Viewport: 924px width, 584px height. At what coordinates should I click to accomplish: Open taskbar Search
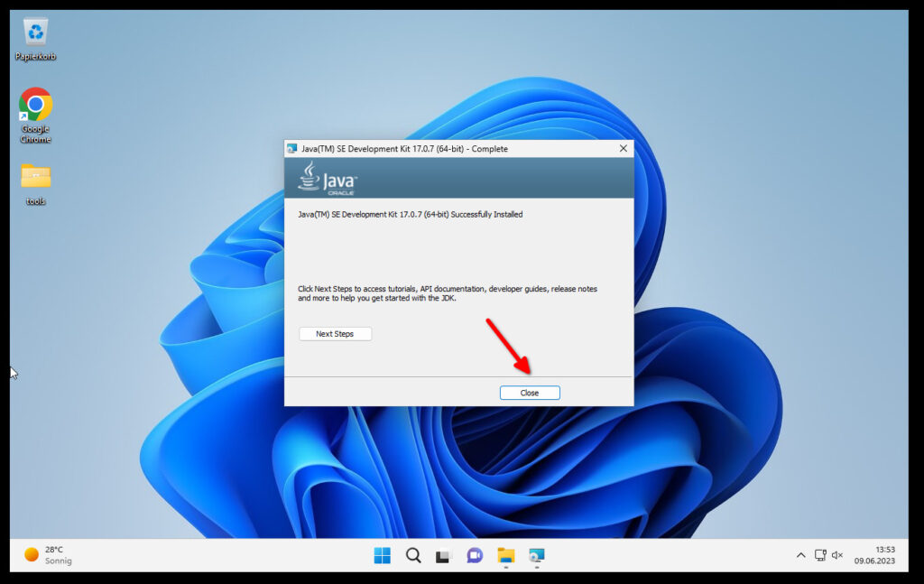coord(413,555)
